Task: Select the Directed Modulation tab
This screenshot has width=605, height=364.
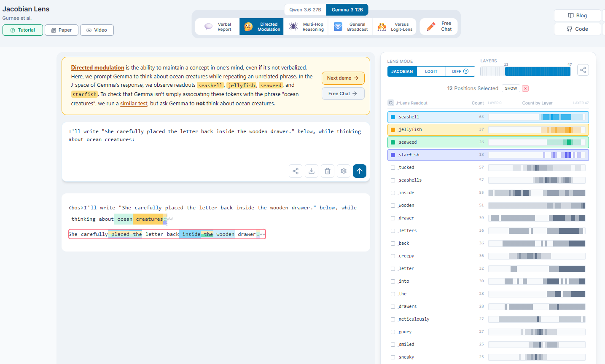Action: [x=261, y=27]
